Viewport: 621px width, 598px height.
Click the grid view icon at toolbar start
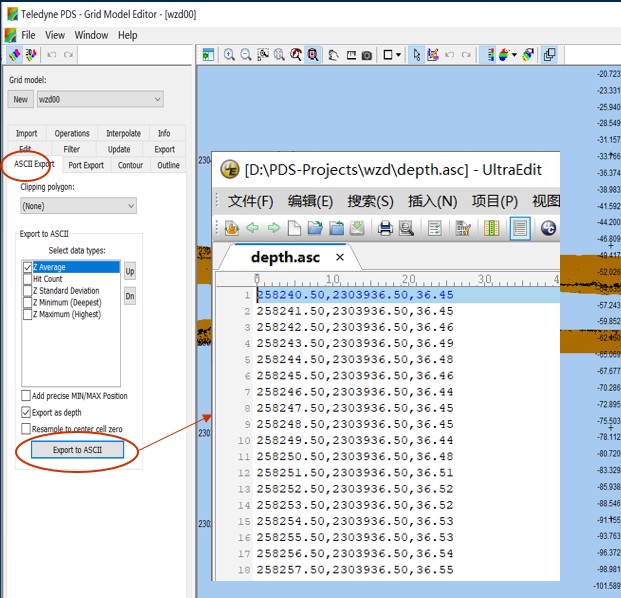(x=208, y=55)
